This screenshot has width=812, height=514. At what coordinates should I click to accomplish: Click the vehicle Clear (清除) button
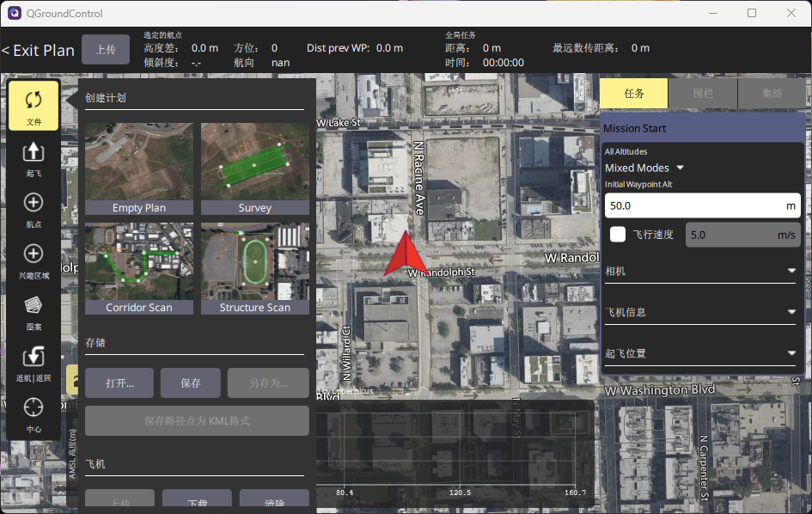click(x=274, y=499)
